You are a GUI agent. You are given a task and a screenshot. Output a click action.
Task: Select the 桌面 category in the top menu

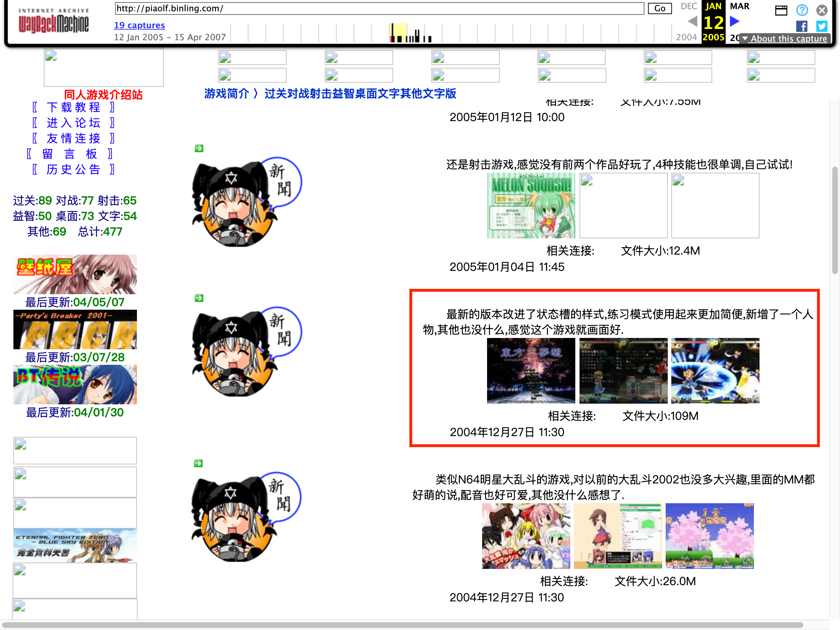[366, 94]
